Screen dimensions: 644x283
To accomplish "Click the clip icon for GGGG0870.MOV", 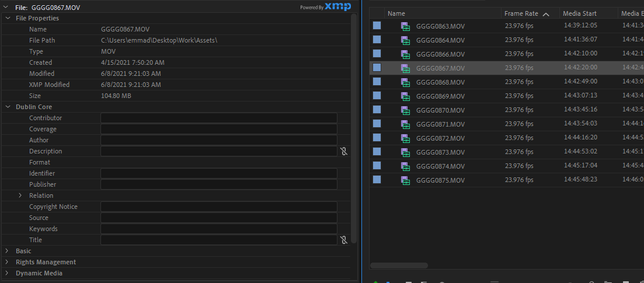I will (x=406, y=110).
